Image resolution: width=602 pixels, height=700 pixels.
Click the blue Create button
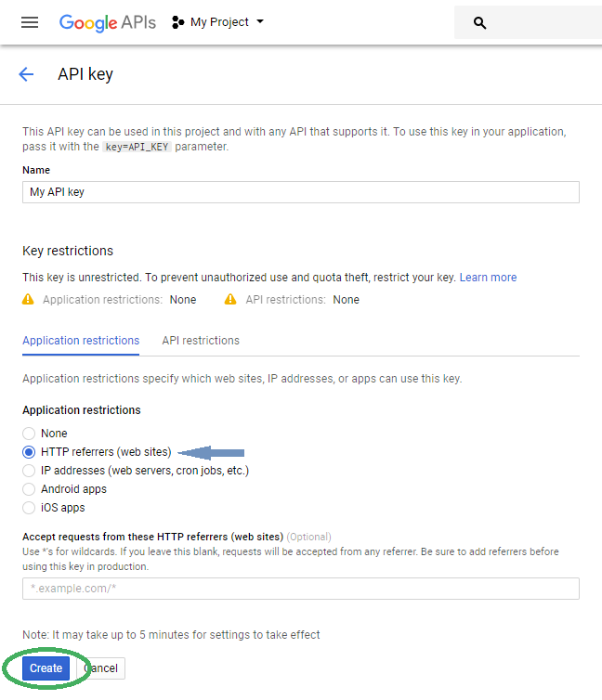[x=46, y=668]
